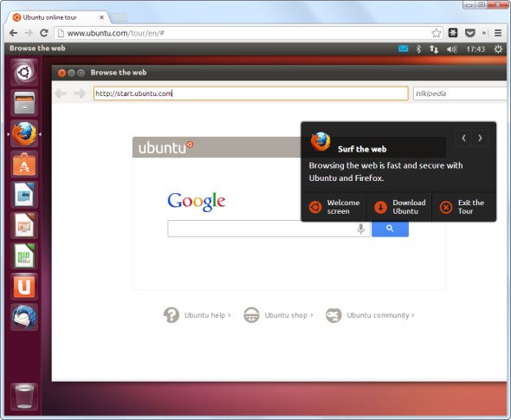Open LibreOffice Calc spreadsheet launcher icon
511x420 pixels.
[24, 256]
